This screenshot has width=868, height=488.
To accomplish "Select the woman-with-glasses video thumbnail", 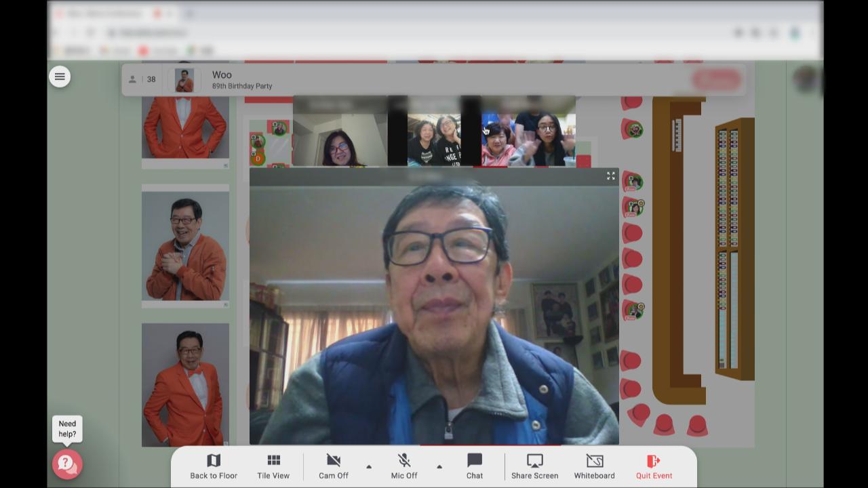I will (x=340, y=139).
